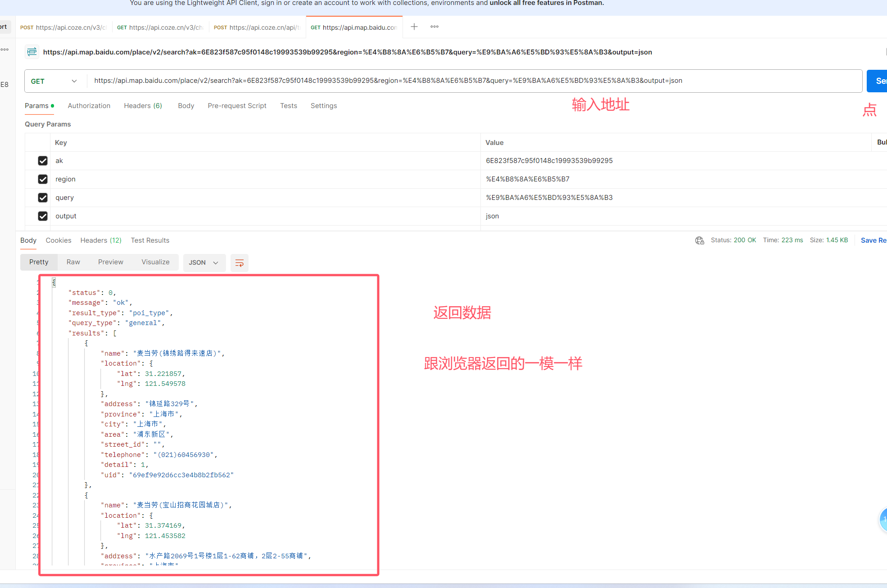Switch to the Authorization tab
This screenshot has width=887, height=588.
[89, 106]
